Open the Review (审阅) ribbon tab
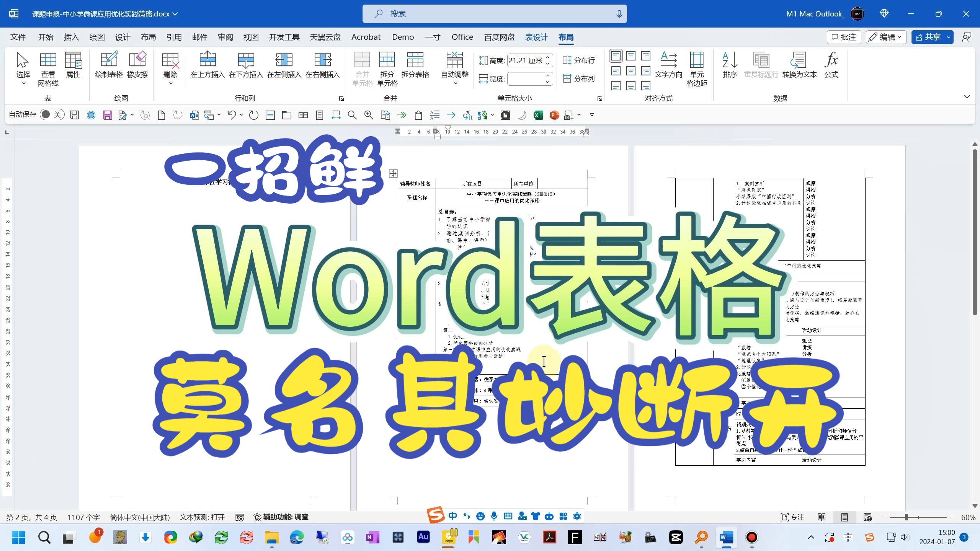The image size is (980, 551). tap(225, 37)
